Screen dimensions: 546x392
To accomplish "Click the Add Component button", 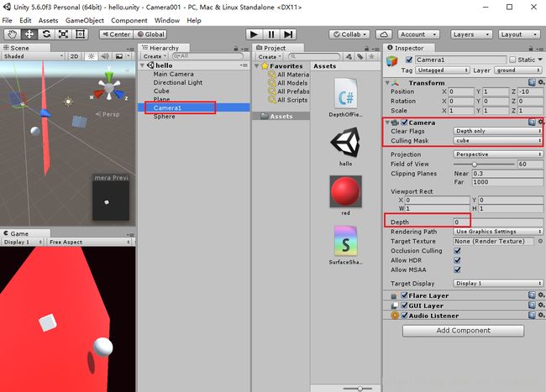I will (463, 331).
